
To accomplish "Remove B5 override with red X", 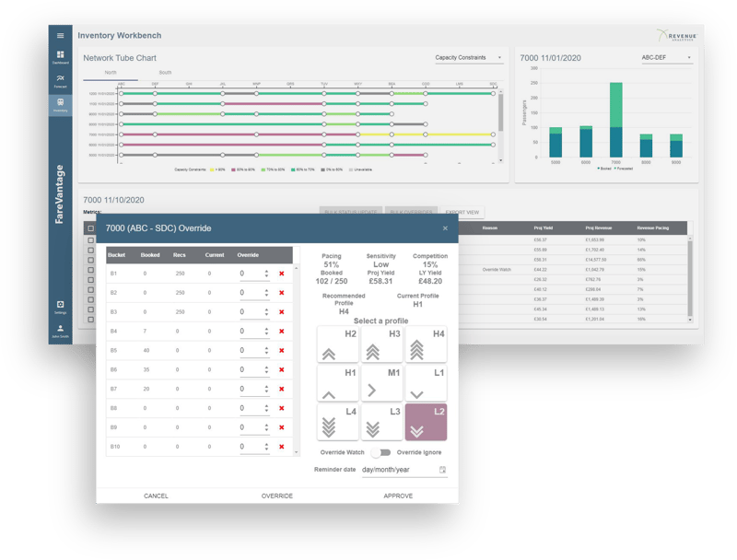I will tap(282, 351).
